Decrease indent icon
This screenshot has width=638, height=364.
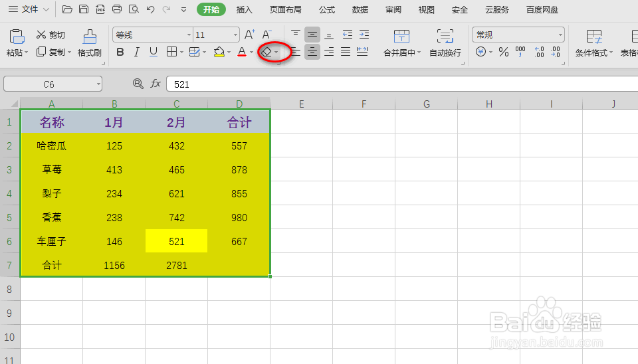(x=347, y=35)
